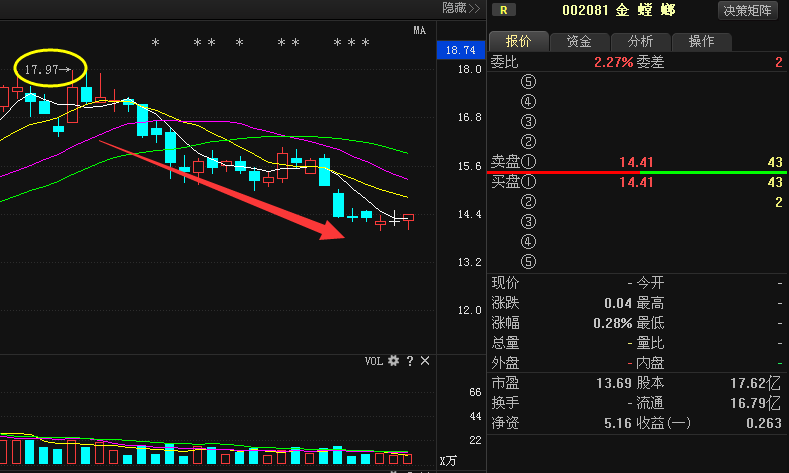Click the blue 18.74 price marker
The image size is (789, 473).
coord(459,50)
